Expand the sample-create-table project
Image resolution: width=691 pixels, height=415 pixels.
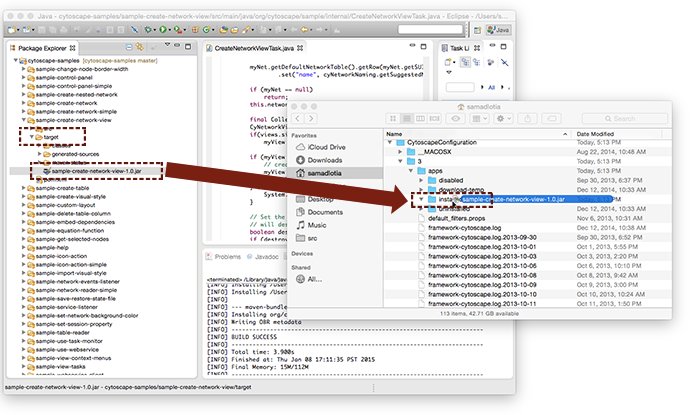[x=24, y=188]
